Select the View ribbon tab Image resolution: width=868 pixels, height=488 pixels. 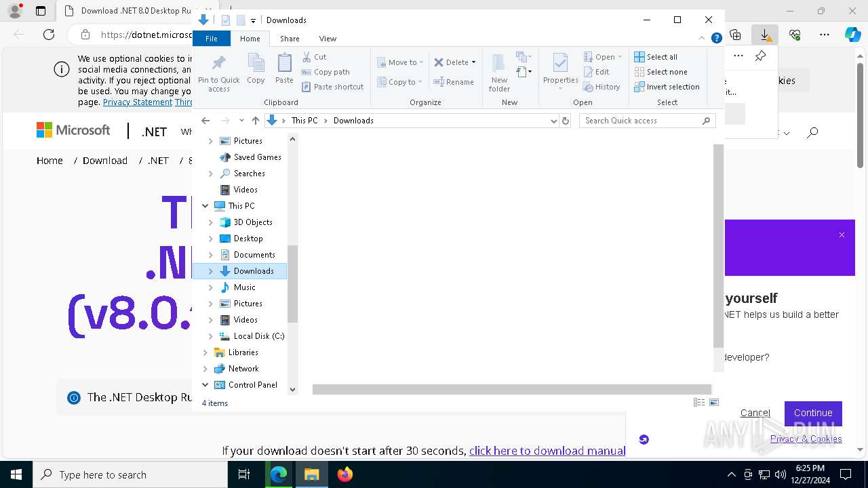(x=328, y=39)
